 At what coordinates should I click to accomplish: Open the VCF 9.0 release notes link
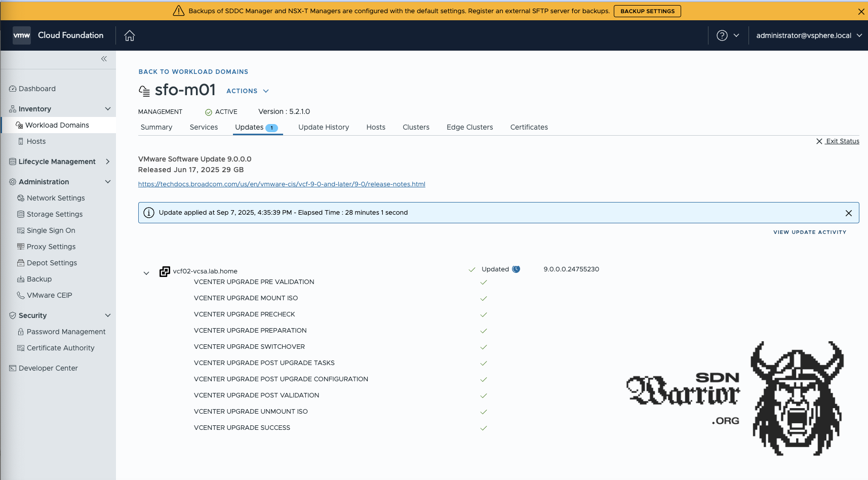coord(282,184)
